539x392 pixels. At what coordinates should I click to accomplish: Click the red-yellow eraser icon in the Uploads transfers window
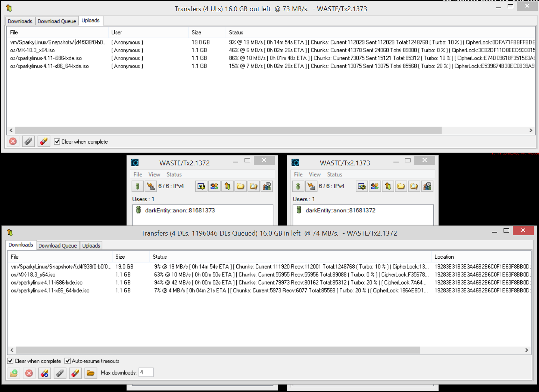pos(44,141)
